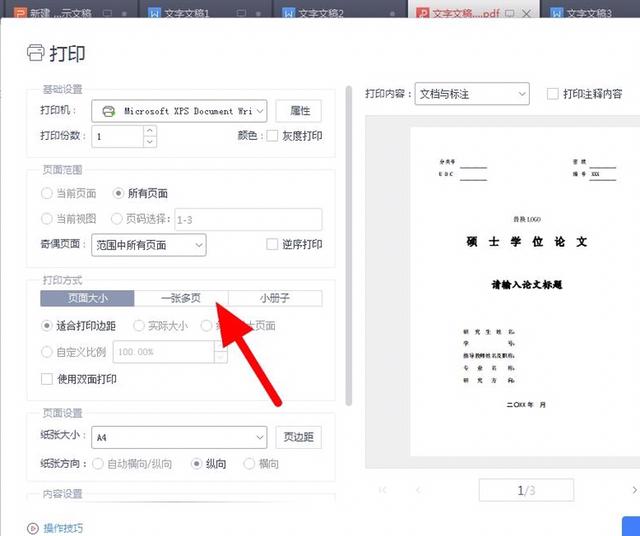Image resolution: width=640 pixels, height=536 pixels.
Task: Tick the 使用双面打印 checkbox
Action: (x=46, y=379)
